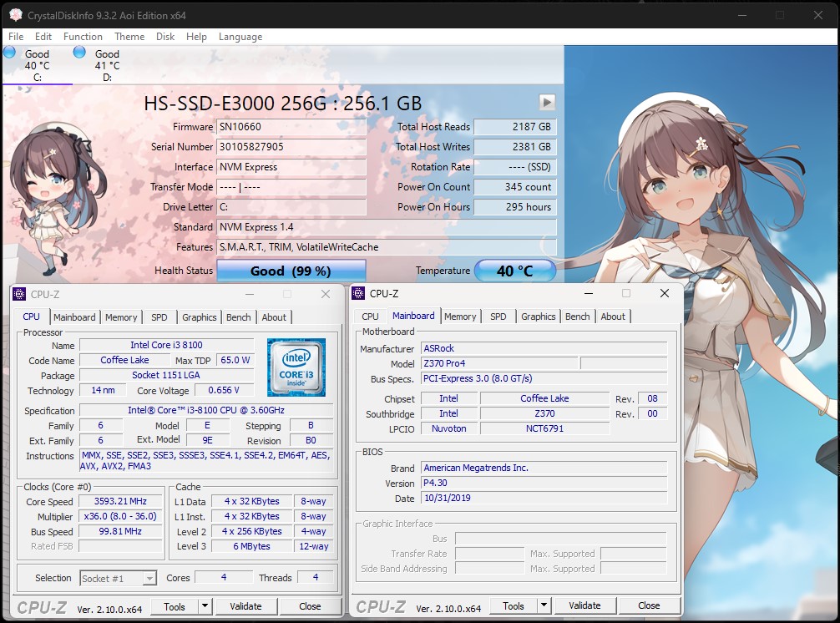The height and width of the screenshot is (623, 840).
Task: Open the Edit menu
Action: point(43,37)
